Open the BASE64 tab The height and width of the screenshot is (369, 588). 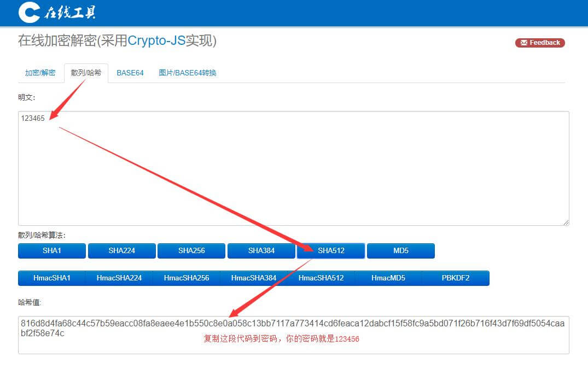tap(130, 73)
